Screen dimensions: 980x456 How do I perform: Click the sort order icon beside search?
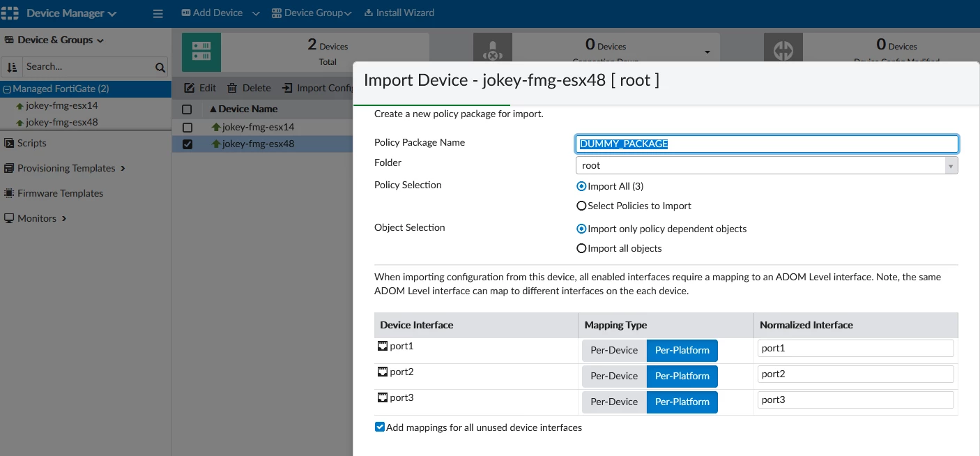coord(11,67)
